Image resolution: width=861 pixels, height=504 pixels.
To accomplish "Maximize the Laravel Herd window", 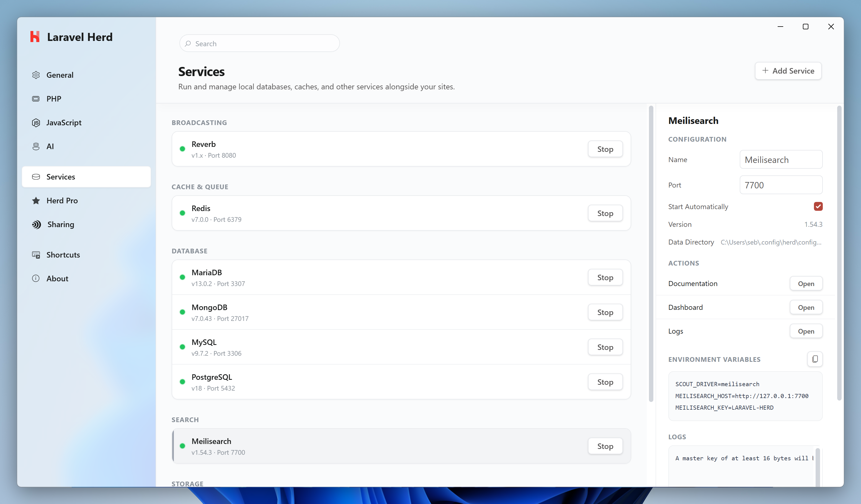I will pyautogui.click(x=805, y=27).
